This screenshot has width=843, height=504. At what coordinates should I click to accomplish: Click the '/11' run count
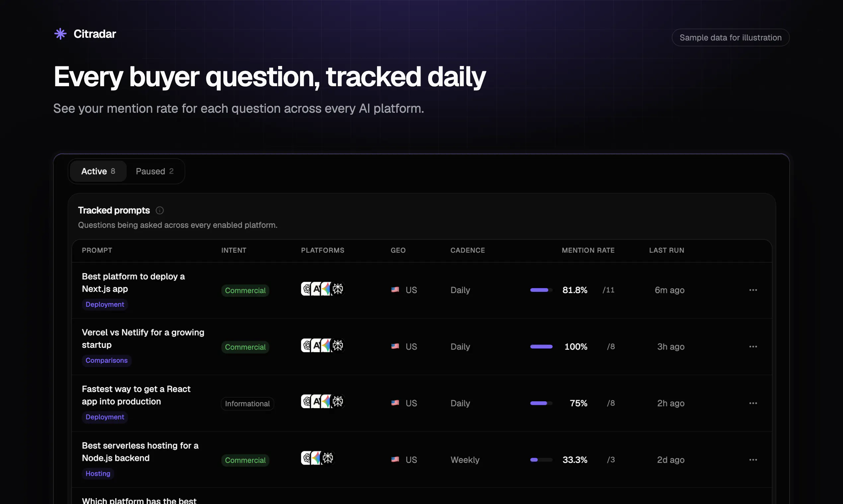click(x=608, y=290)
